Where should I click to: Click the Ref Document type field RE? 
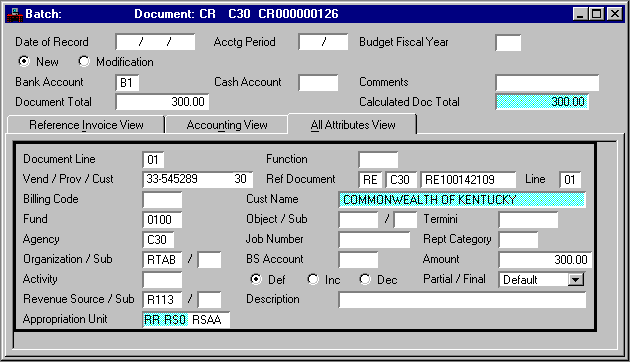pos(370,180)
